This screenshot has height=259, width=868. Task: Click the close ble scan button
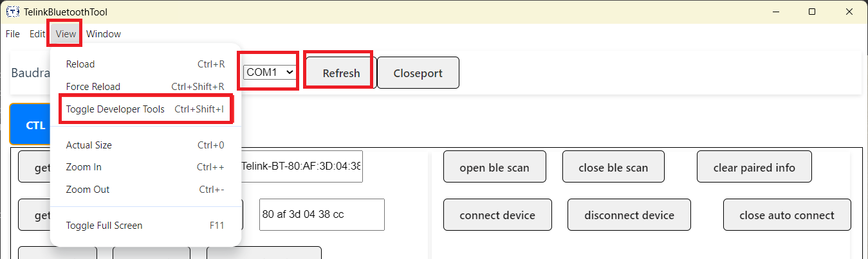613,167
